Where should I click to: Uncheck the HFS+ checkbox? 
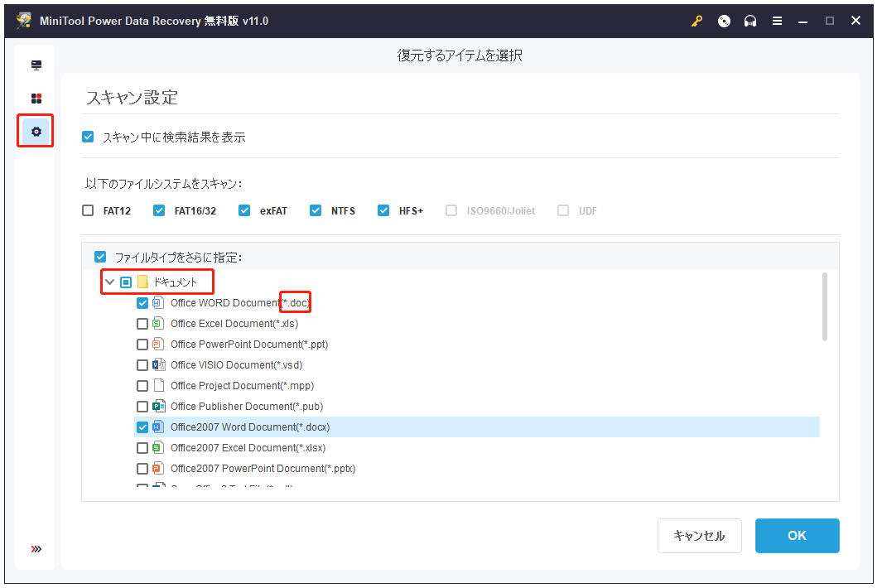(383, 210)
